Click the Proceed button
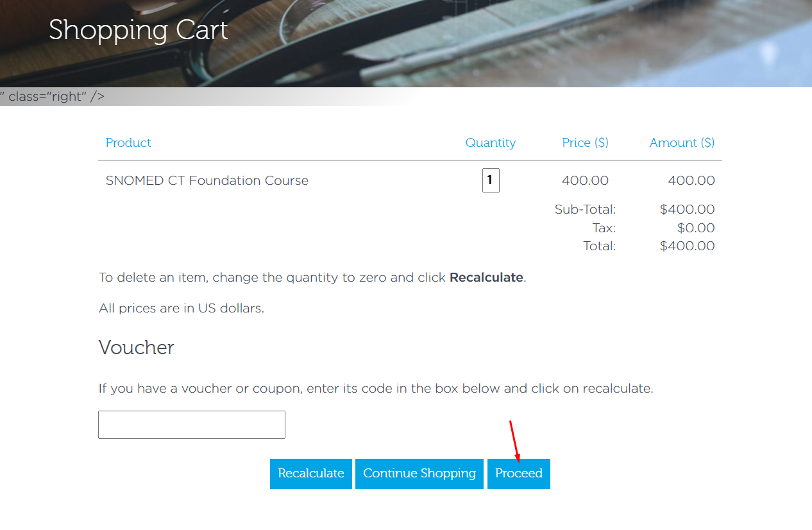 tap(518, 474)
